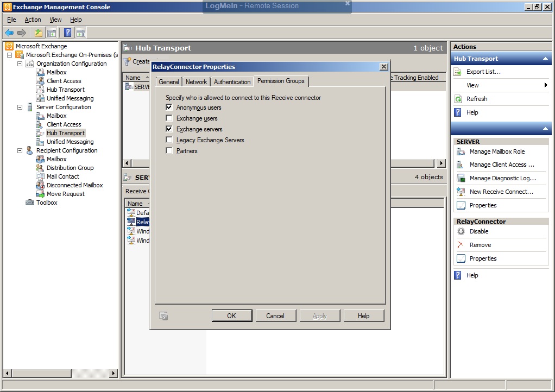Switch to the Network tab
The image size is (555, 392).
click(x=197, y=82)
